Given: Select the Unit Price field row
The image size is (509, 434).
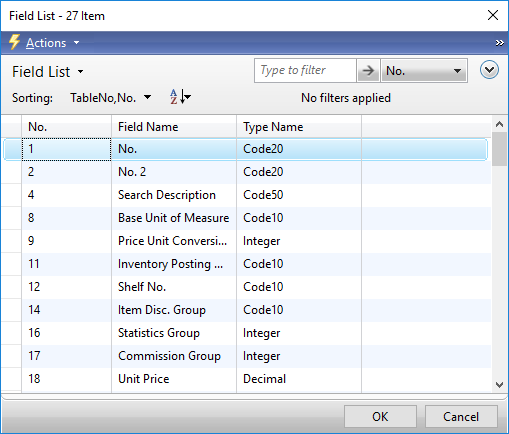Looking at the screenshot, I should pyautogui.click(x=246, y=379).
